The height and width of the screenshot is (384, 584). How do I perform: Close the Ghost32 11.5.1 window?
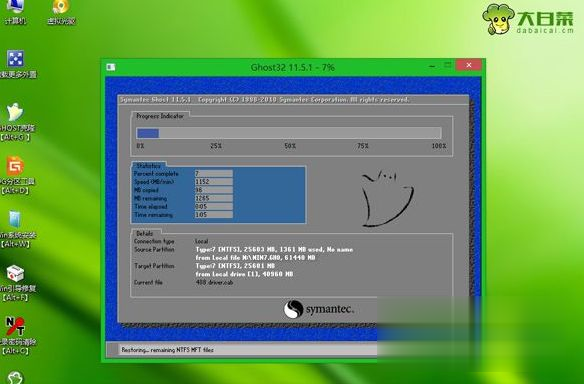469,65
